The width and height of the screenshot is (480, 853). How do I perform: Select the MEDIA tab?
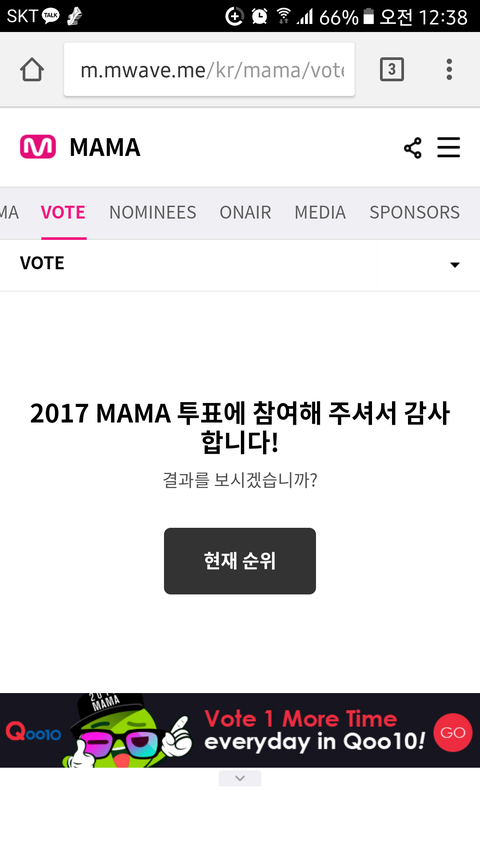click(320, 212)
